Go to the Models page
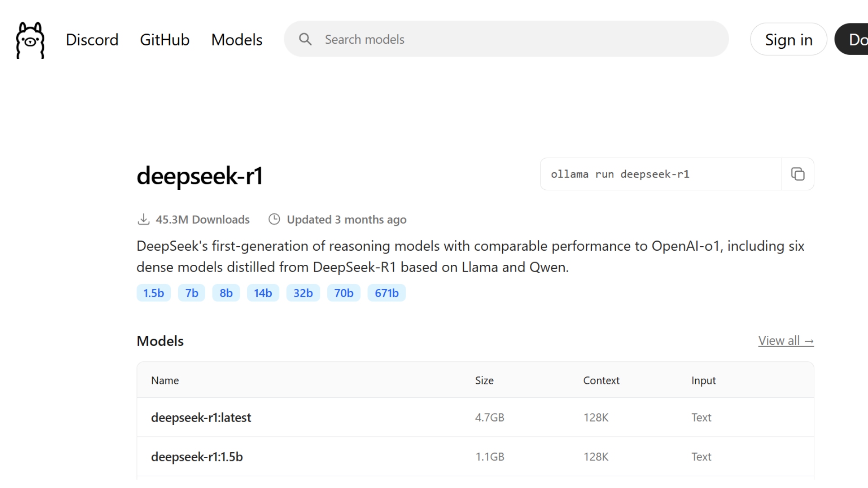The height and width of the screenshot is (488, 868). pyautogui.click(x=237, y=40)
